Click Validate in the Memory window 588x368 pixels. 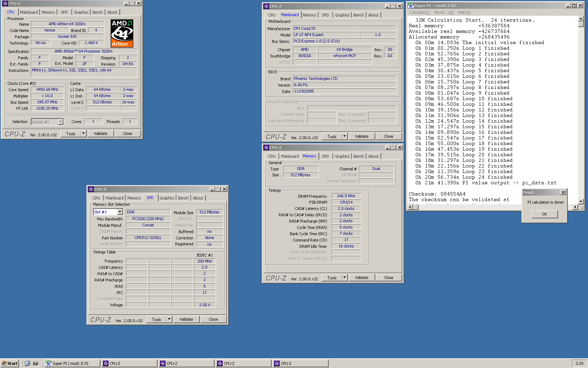362,278
